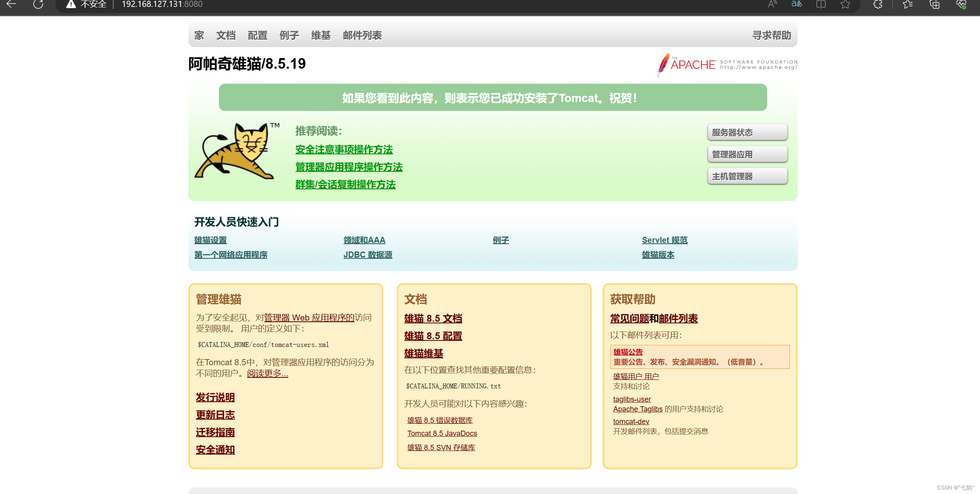Open the read aloud icon

tap(772, 4)
